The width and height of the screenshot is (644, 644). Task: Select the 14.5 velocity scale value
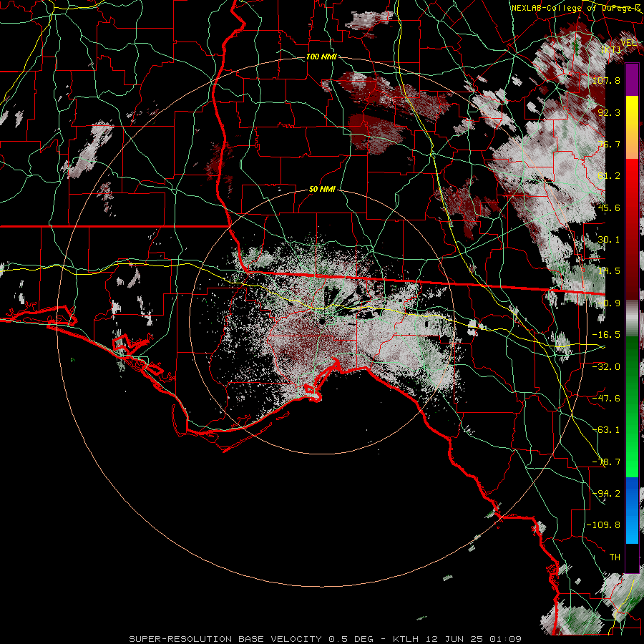point(610,271)
